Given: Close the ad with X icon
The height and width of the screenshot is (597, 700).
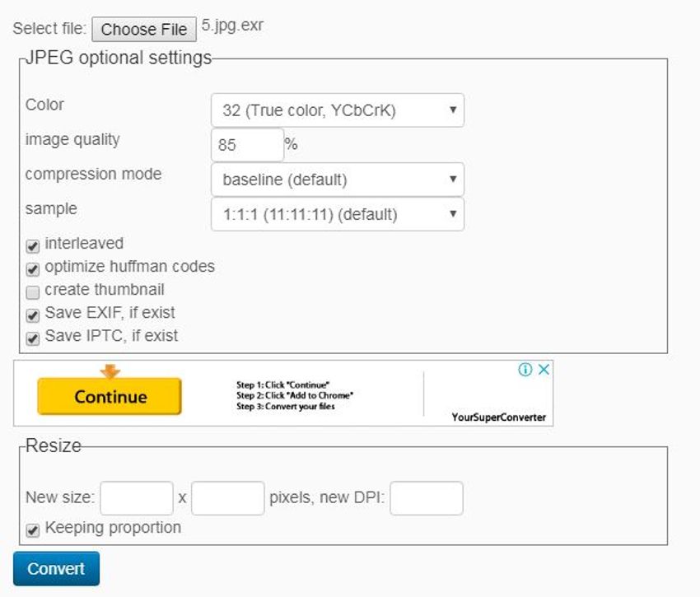Looking at the screenshot, I should 544,370.
